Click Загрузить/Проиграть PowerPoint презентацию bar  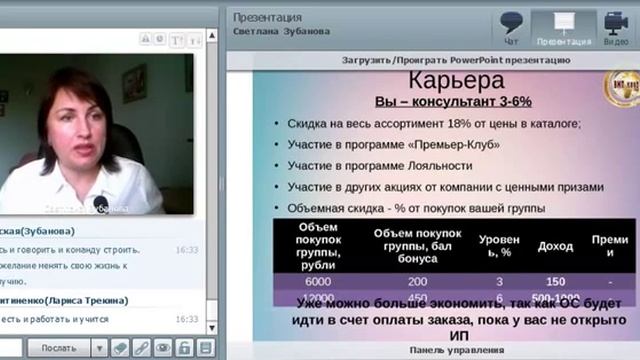coord(456,60)
